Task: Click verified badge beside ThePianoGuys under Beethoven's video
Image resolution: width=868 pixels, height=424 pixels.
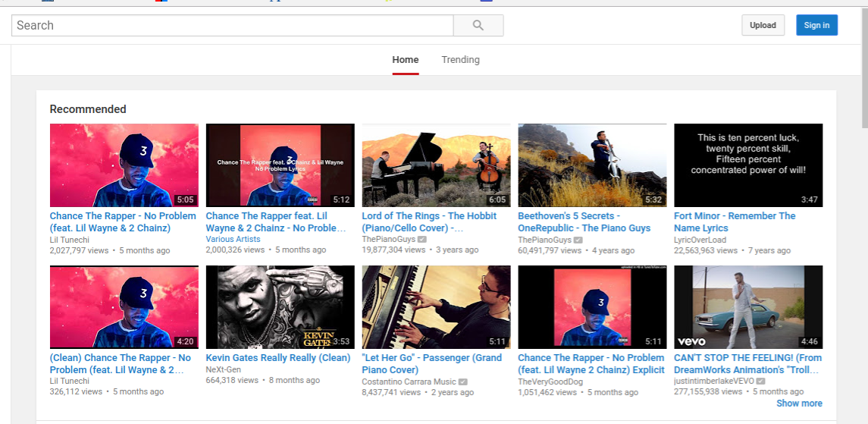Action: coord(578,240)
